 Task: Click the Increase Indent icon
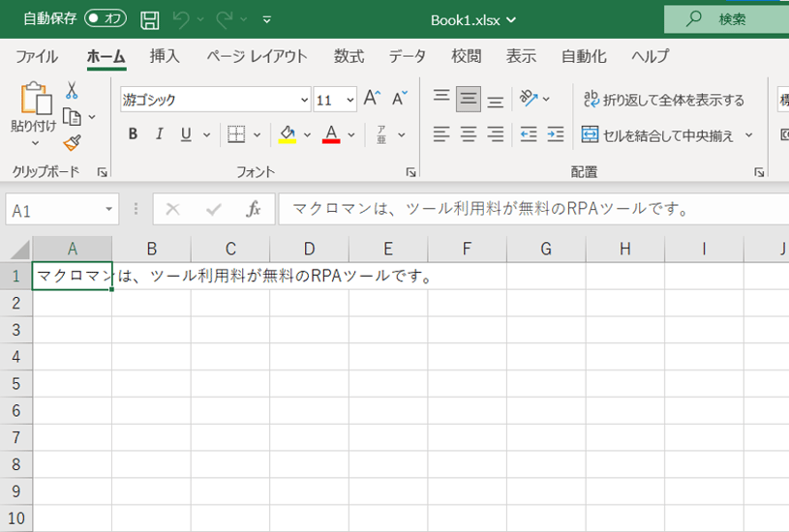tap(556, 134)
